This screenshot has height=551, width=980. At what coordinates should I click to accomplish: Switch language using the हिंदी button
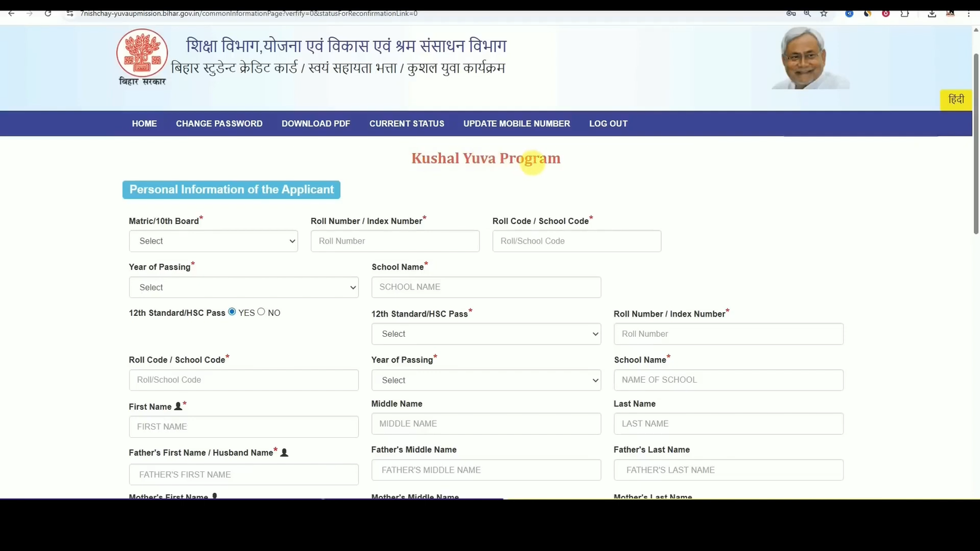coord(956,99)
